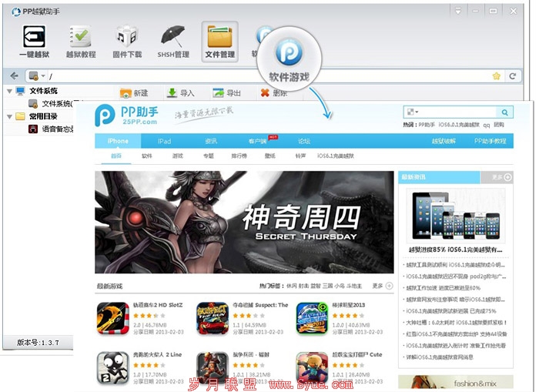
Task: Select the 铃声 sub-tab
Action: [301, 156]
